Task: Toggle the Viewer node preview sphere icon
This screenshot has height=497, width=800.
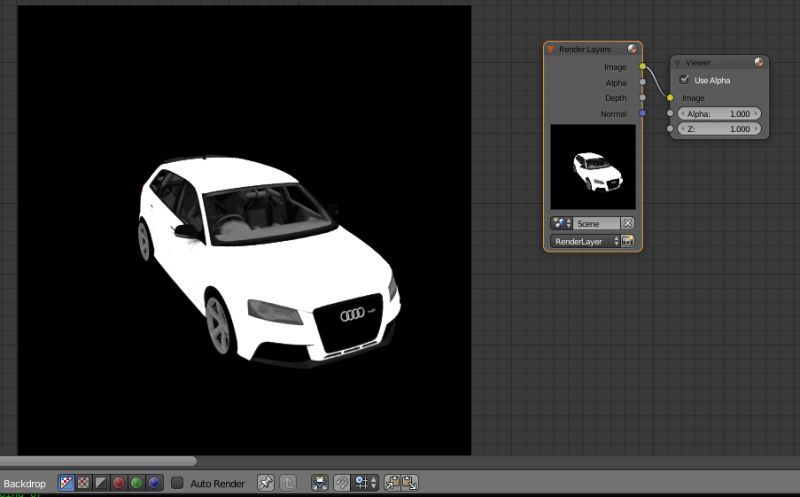Action: coord(759,62)
